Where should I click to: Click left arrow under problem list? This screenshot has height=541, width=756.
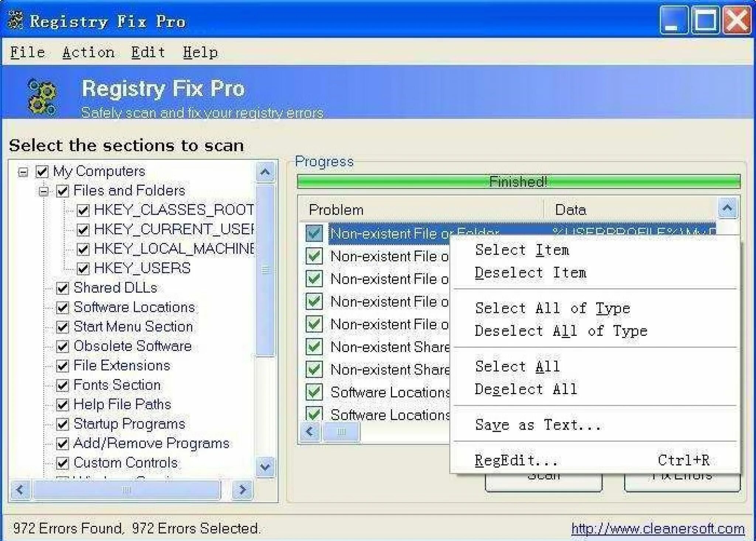point(310,431)
